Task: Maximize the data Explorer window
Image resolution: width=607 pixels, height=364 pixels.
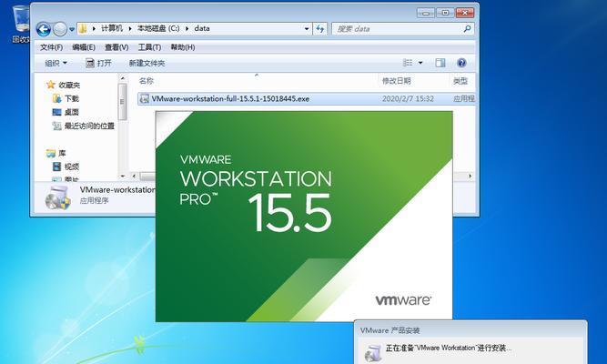Action: click(445, 13)
